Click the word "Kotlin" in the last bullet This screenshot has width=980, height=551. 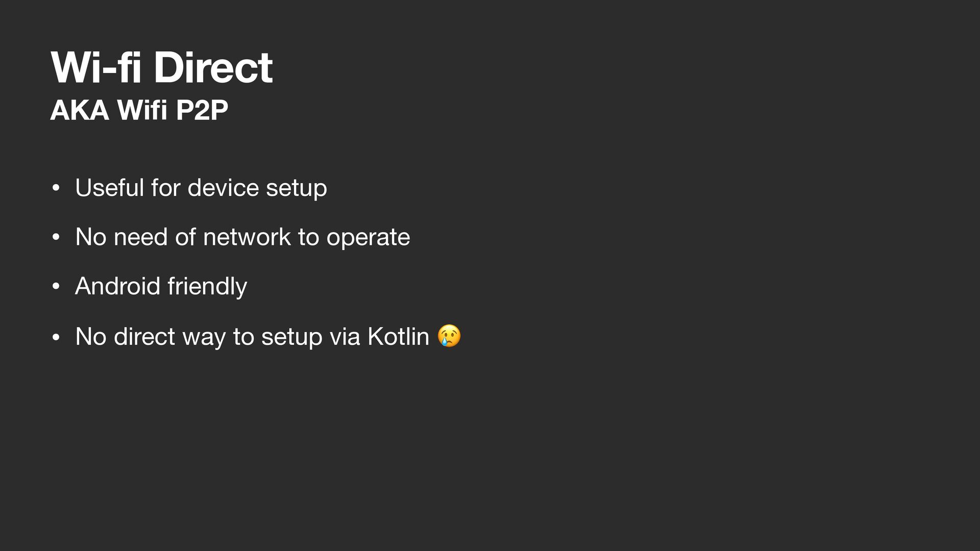[x=399, y=336]
